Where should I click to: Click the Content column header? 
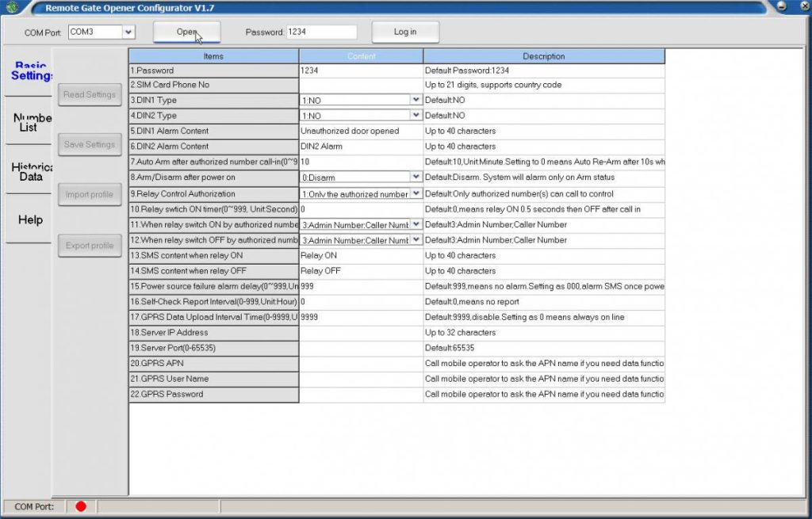(x=361, y=56)
